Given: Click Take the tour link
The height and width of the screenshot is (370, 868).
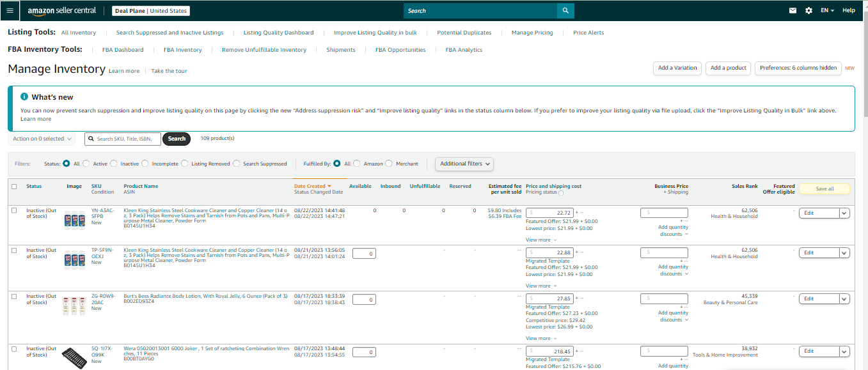Looking at the screenshot, I should click(x=169, y=71).
